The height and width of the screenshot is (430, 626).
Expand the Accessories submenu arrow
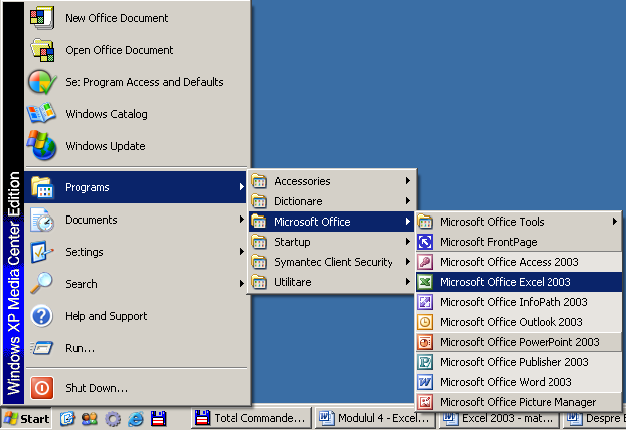(x=408, y=180)
